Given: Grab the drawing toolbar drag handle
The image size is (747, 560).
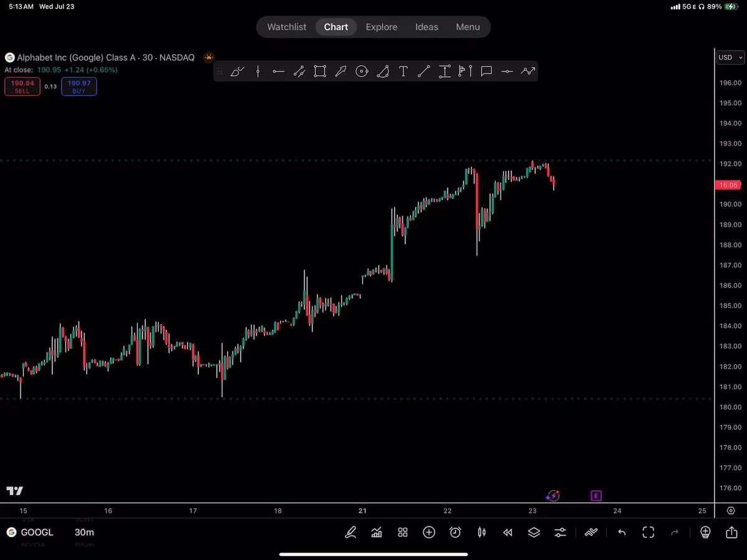Looking at the screenshot, I should (220, 72).
